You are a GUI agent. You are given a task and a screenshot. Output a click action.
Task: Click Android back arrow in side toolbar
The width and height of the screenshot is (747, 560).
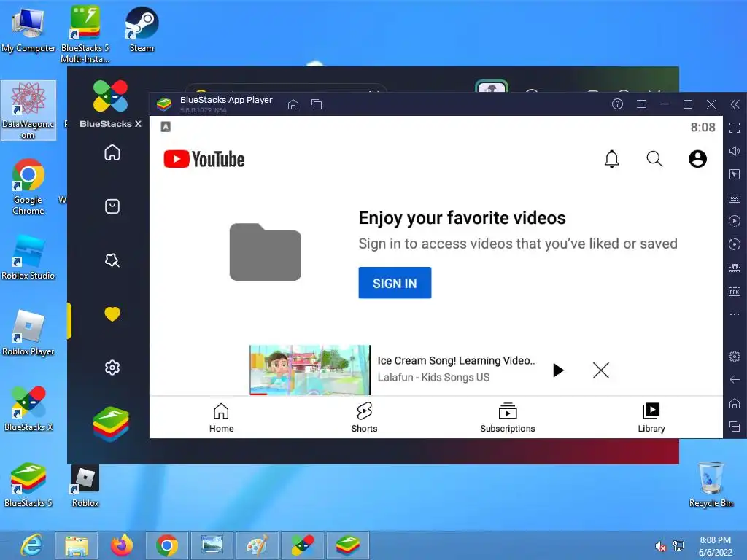pyautogui.click(x=735, y=379)
